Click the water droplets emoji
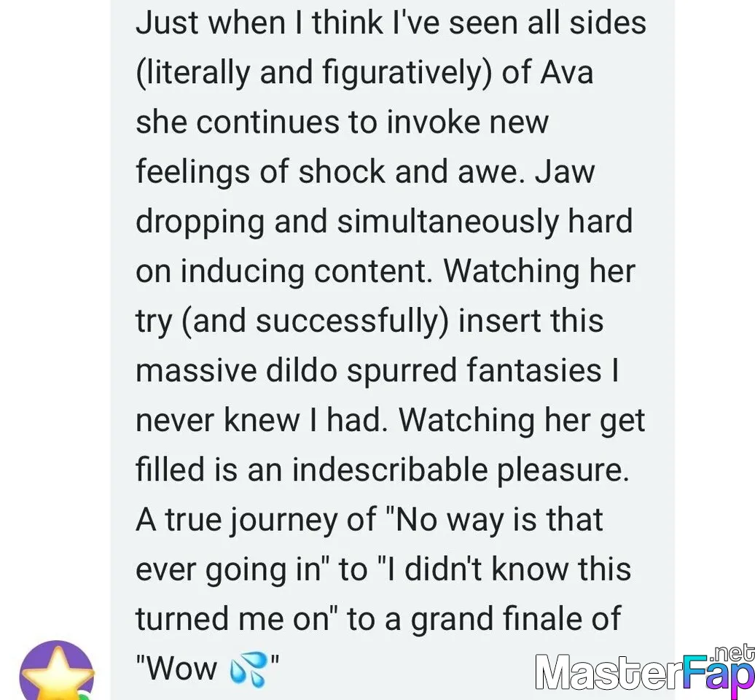 coord(248,669)
